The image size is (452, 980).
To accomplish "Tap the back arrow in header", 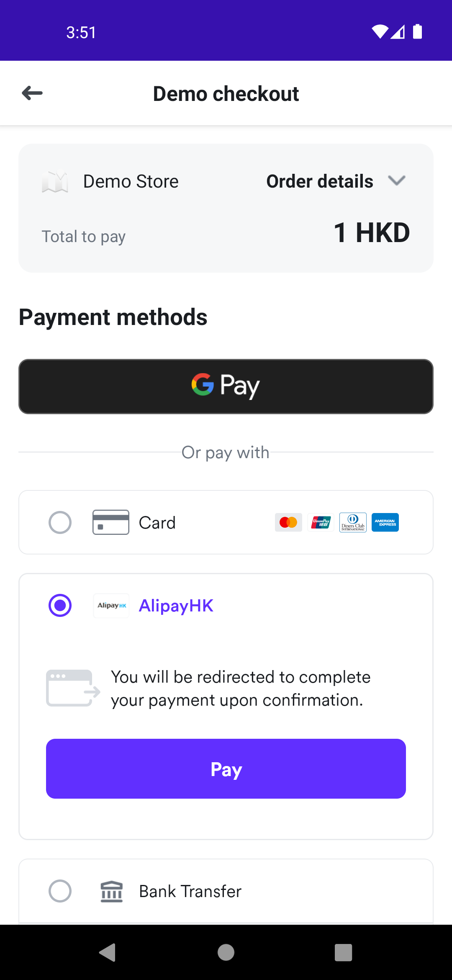I will [x=32, y=93].
